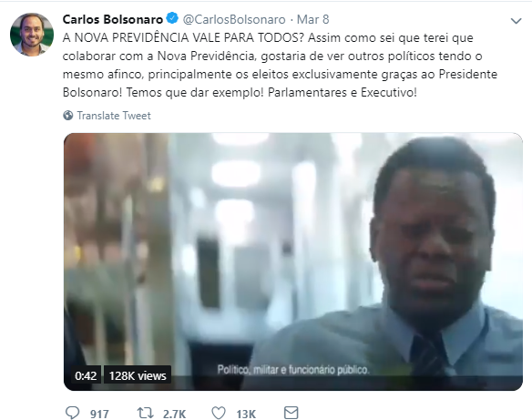Click the 0:42 video duration badge
Image resolution: width=532 pixels, height=420 pixels.
pyautogui.click(x=86, y=375)
